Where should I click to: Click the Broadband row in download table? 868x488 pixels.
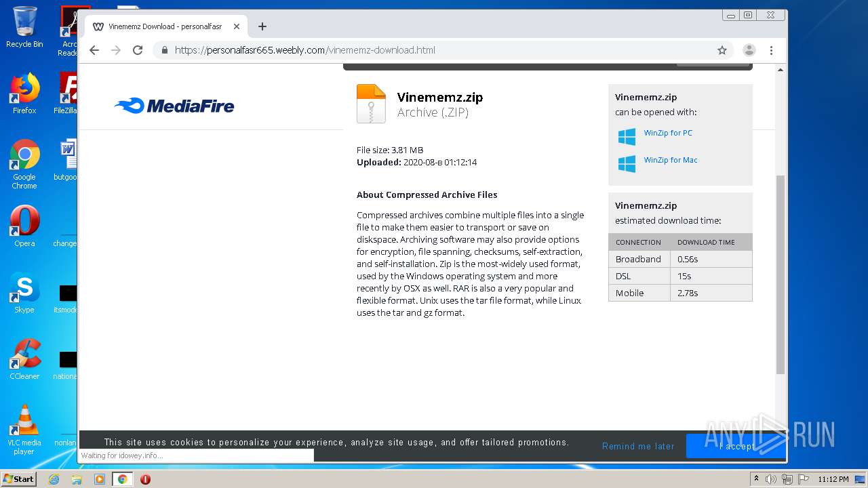[x=680, y=259]
